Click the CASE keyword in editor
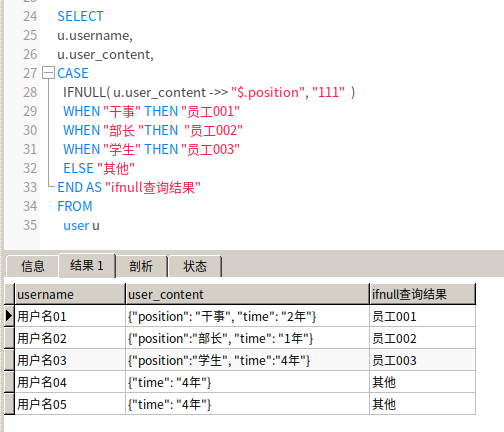 coord(73,73)
